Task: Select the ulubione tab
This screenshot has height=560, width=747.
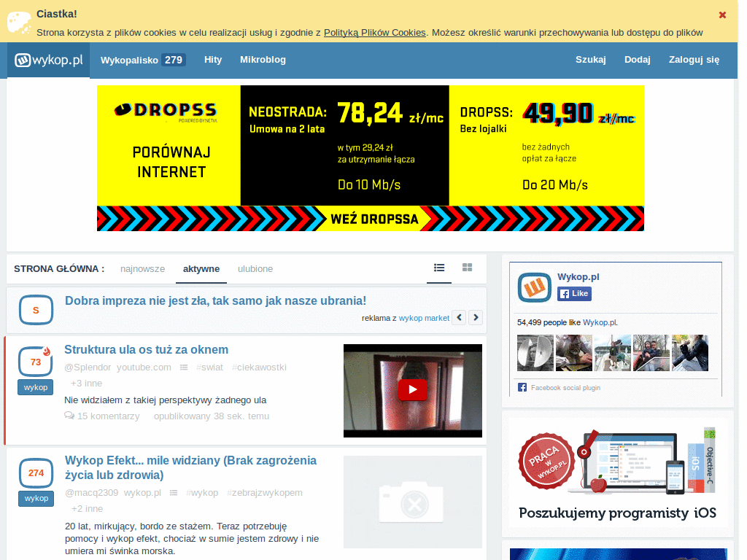Action: coord(255,268)
